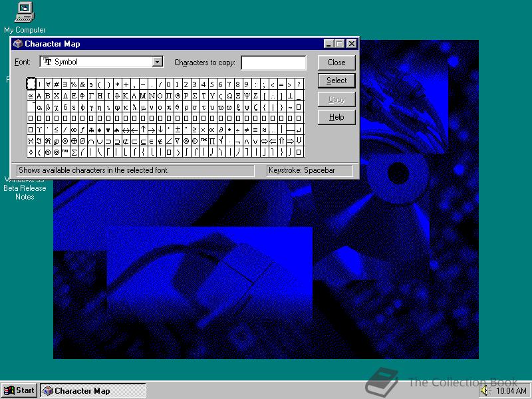Select the double left-right arrow ⇔ character
Viewport: 532px width, 399px height.
(x=264, y=140)
